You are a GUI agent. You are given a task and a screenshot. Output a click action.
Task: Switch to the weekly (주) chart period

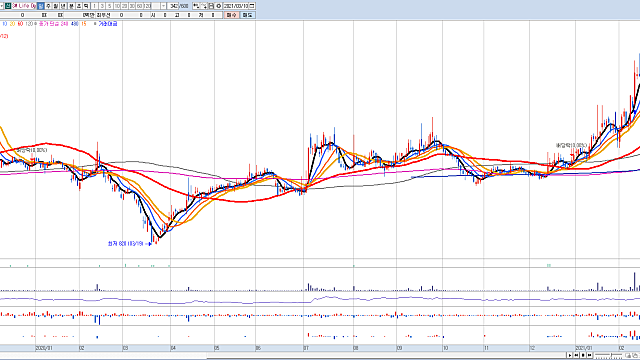pyautogui.click(x=48, y=6)
